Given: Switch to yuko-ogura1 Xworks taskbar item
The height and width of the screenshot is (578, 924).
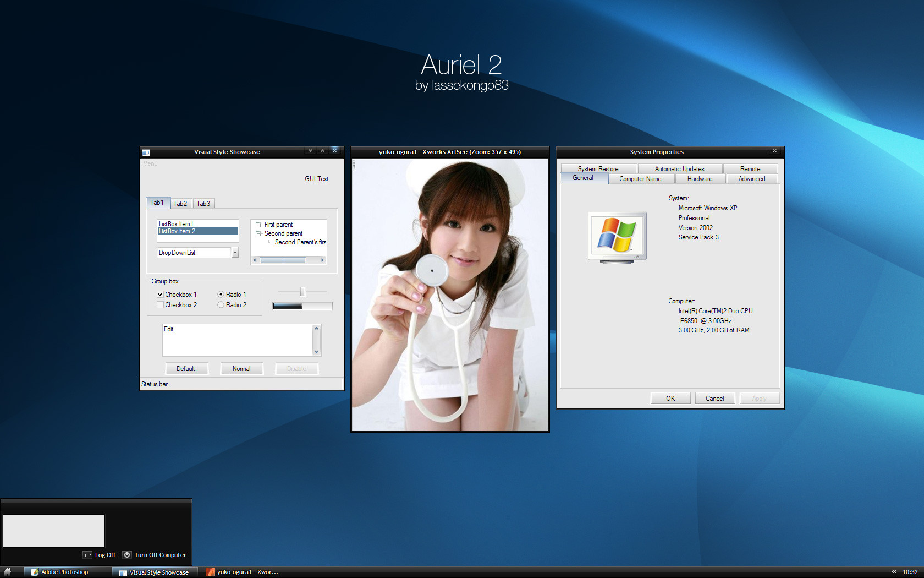Looking at the screenshot, I should click(243, 572).
